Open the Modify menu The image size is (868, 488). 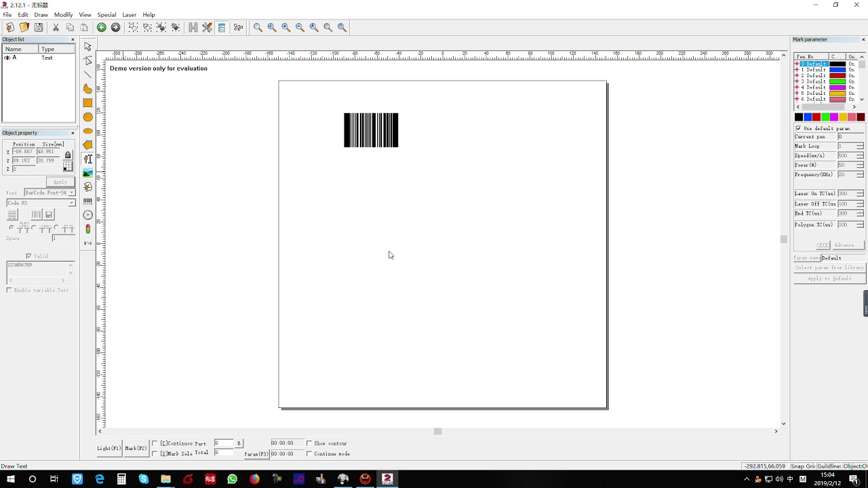(x=64, y=14)
